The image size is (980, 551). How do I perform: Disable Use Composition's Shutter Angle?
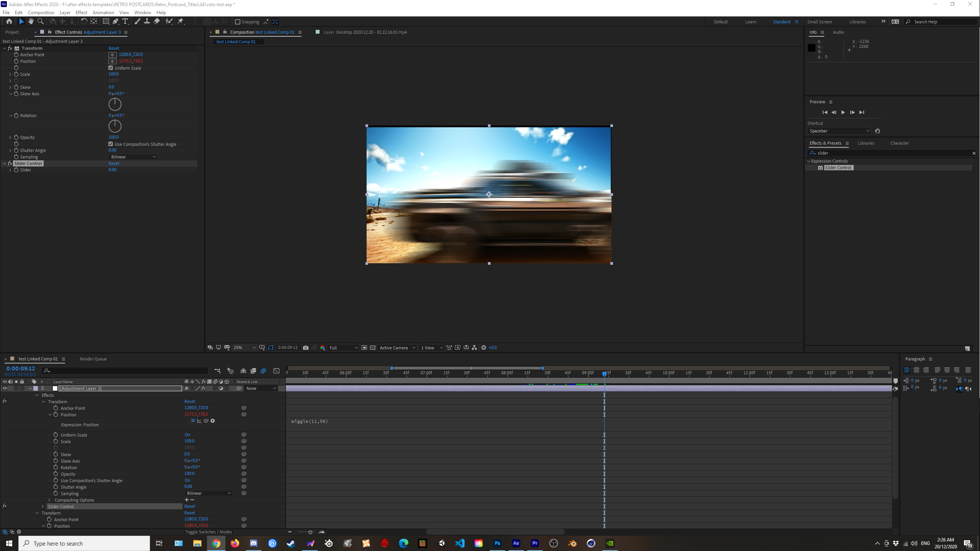[x=111, y=143]
